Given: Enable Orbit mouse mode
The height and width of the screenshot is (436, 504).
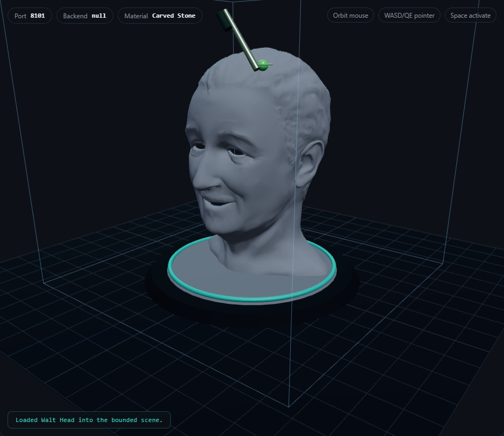Looking at the screenshot, I should (350, 15).
